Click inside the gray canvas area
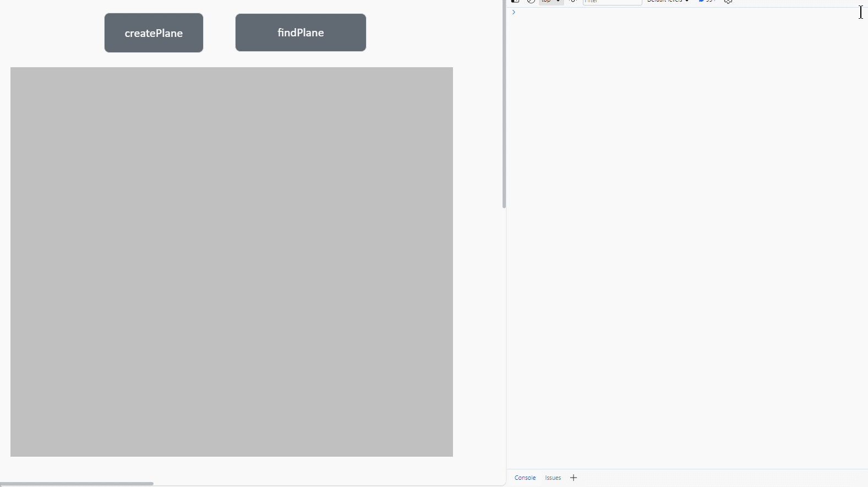The height and width of the screenshot is (487, 868). pos(231,262)
